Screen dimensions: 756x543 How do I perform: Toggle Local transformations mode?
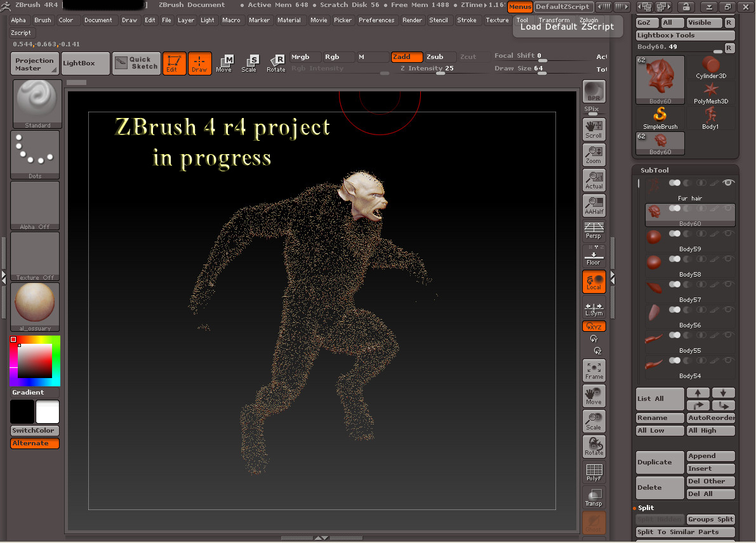pos(594,282)
